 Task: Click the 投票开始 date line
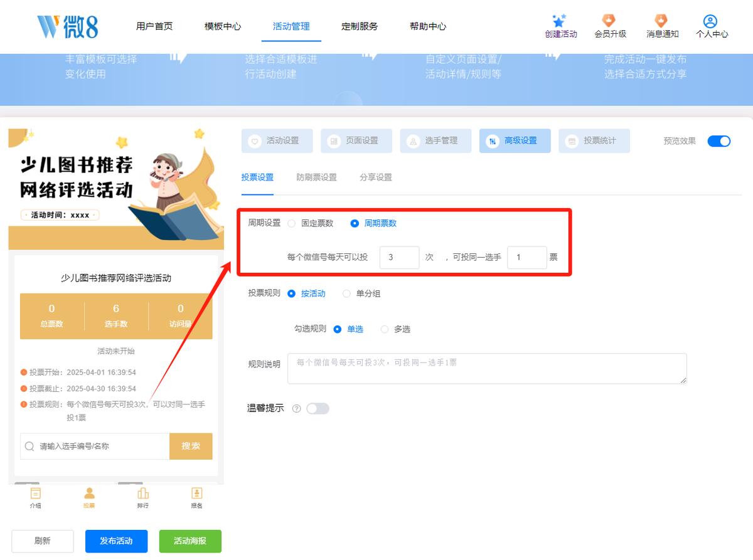pos(78,372)
